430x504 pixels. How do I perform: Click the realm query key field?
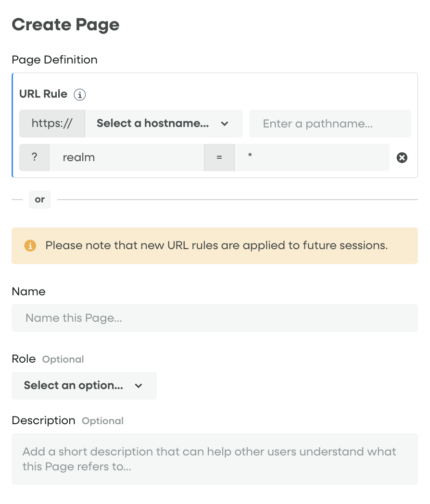126,158
